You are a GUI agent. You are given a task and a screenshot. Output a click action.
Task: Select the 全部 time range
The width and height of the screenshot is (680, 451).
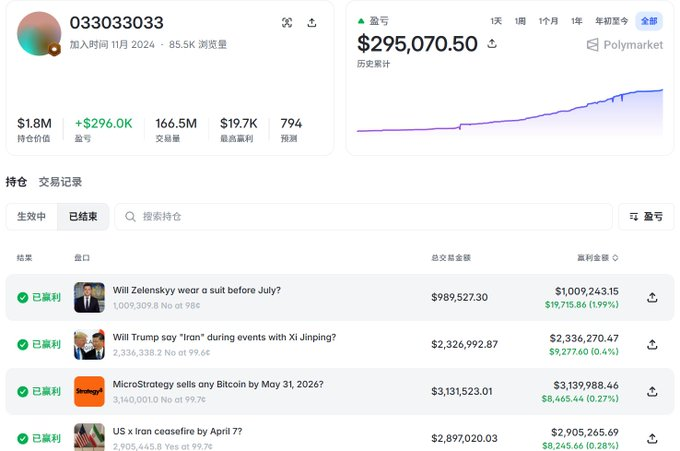click(x=649, y=21)
